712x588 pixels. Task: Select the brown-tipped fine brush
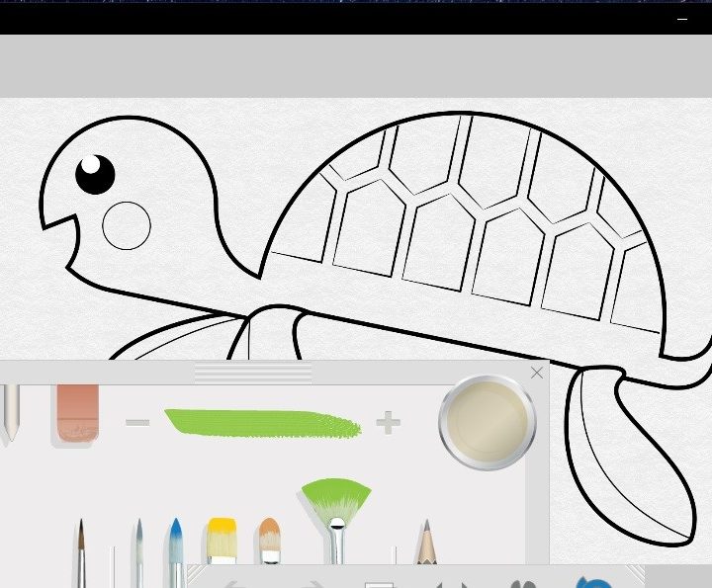point(81,552)
